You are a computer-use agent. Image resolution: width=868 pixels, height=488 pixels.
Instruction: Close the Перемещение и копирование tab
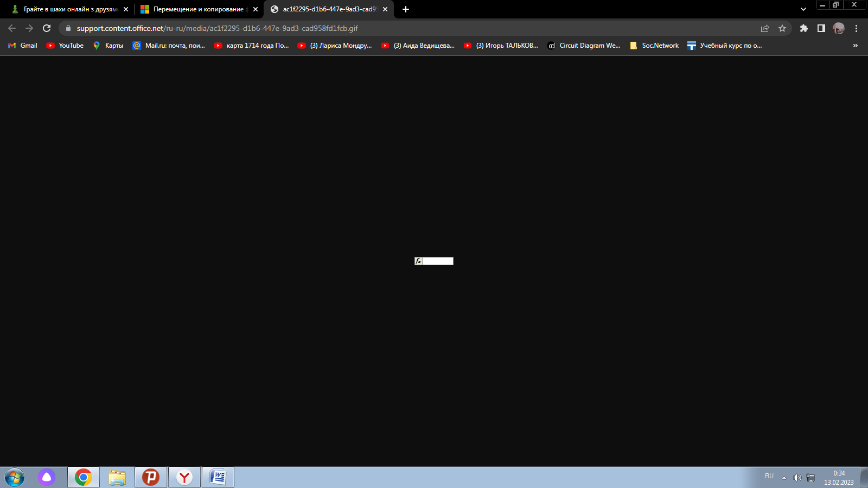[x=256, y=9]
